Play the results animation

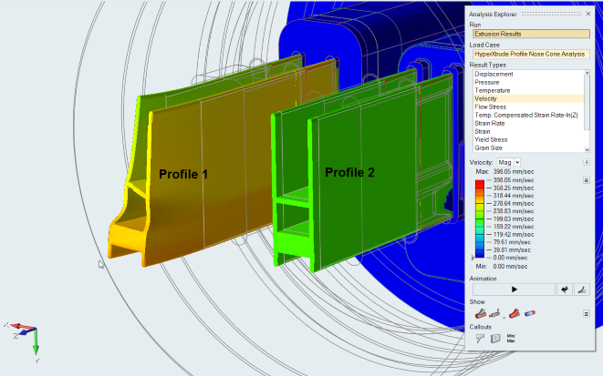(x=514, y=289)
